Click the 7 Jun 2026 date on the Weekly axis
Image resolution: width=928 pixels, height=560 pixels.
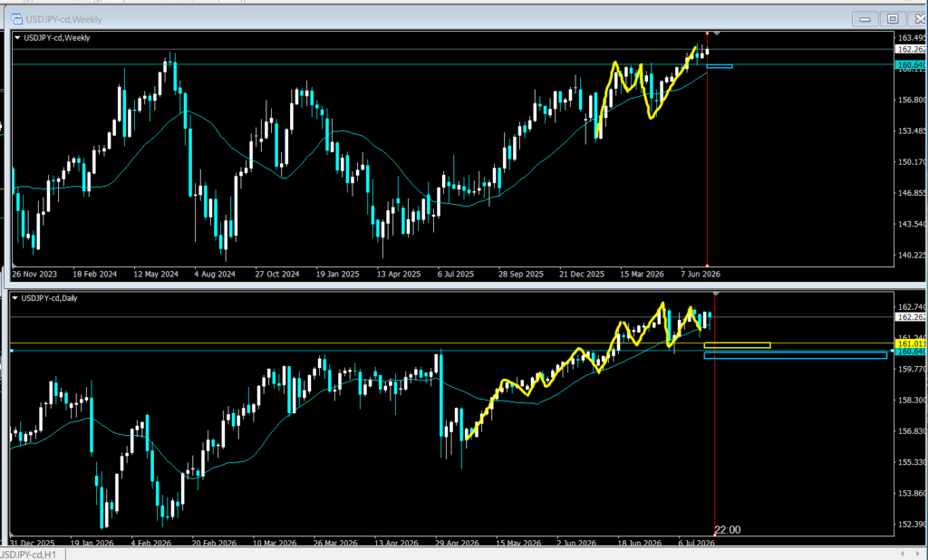[x=701, y=274]
